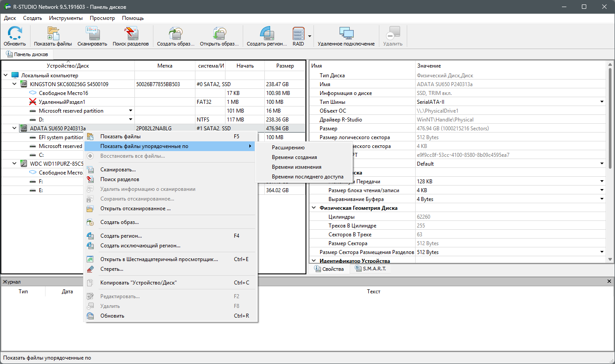Open the Диск menu

[10, 18]
